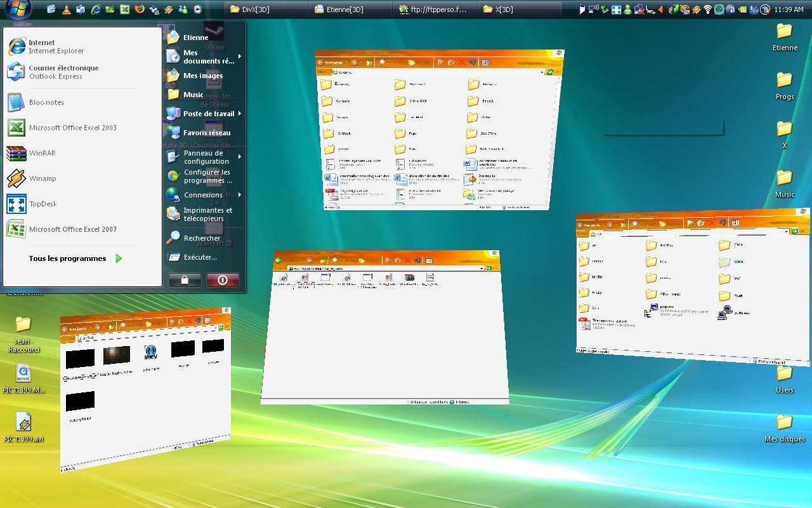Launch Bloc-notes from Start menu
Image resolution: width=812 pixels, height=508 pixels.
click(82, 102)
